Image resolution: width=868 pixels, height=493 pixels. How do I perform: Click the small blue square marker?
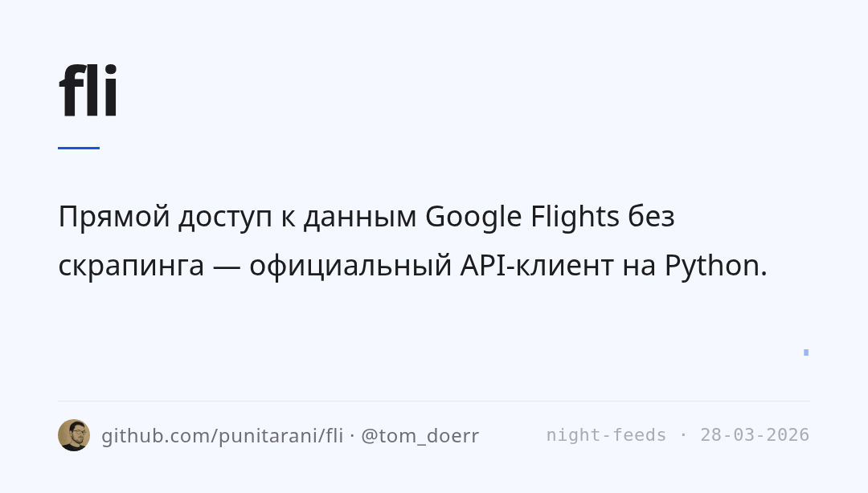(806, 352)
